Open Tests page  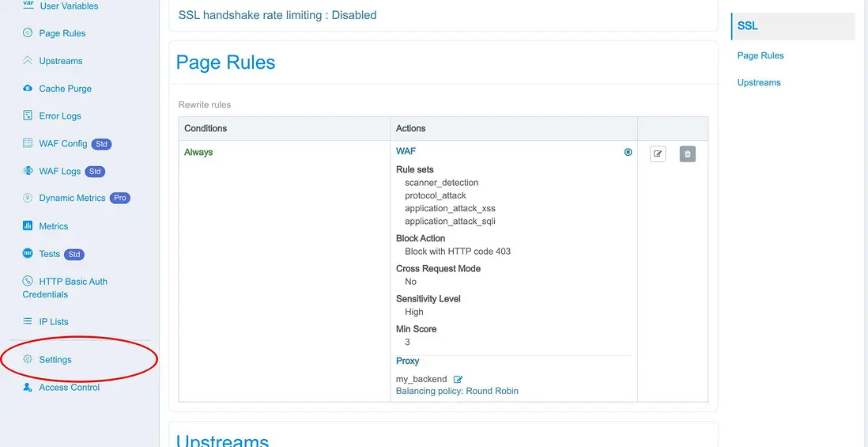coord(49,254)
